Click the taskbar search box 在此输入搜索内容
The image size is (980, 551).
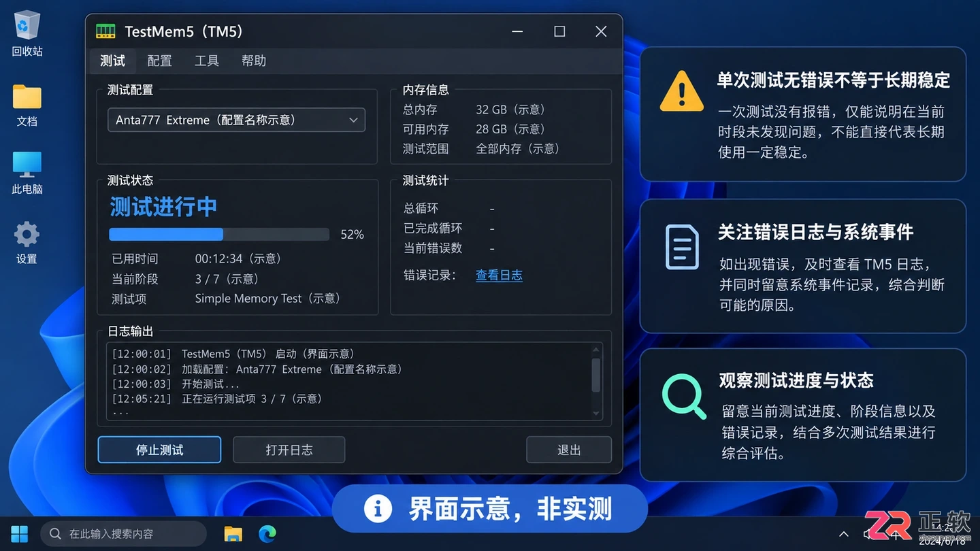(x=124, y=534)
